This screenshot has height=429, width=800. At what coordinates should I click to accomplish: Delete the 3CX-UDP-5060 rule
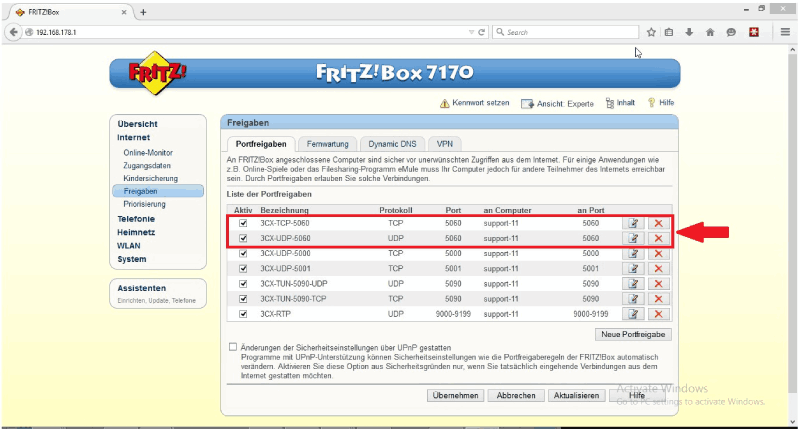click(658, 238)
